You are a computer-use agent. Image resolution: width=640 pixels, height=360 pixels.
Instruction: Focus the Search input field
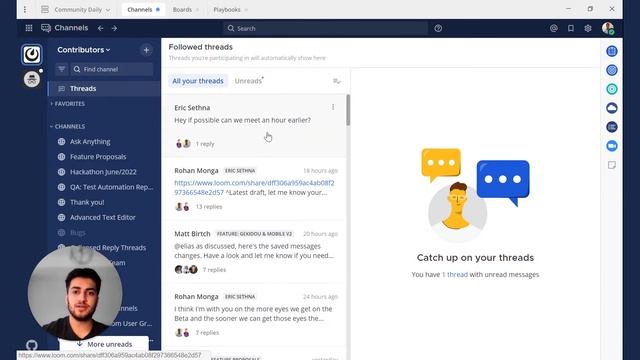(x=325, y=28)
